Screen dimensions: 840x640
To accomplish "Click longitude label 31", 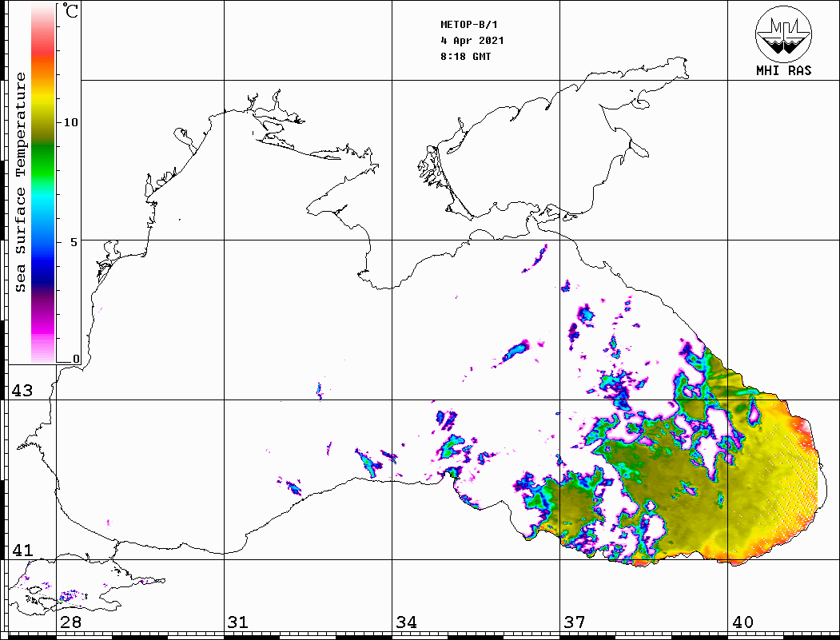I will [238, 622].
